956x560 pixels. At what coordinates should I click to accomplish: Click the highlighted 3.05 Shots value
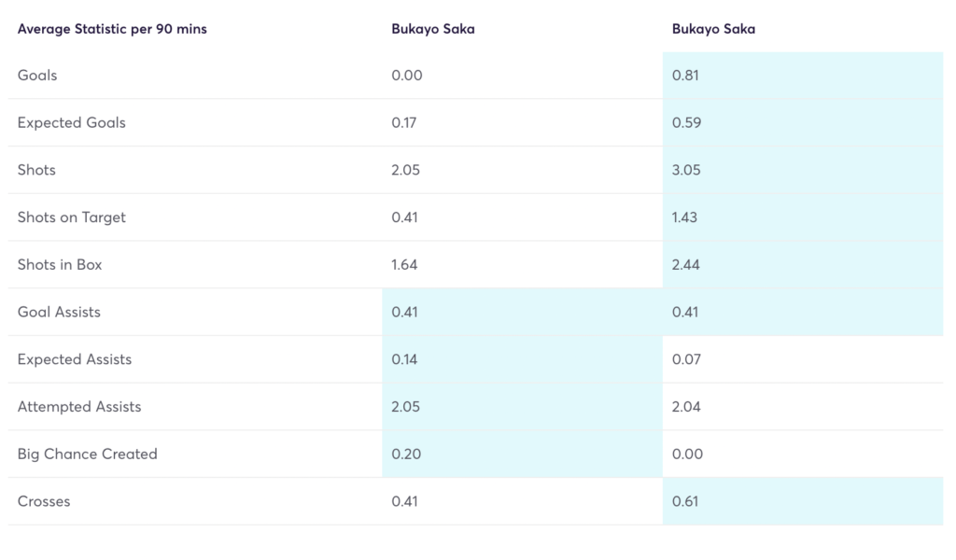(686, 170)
